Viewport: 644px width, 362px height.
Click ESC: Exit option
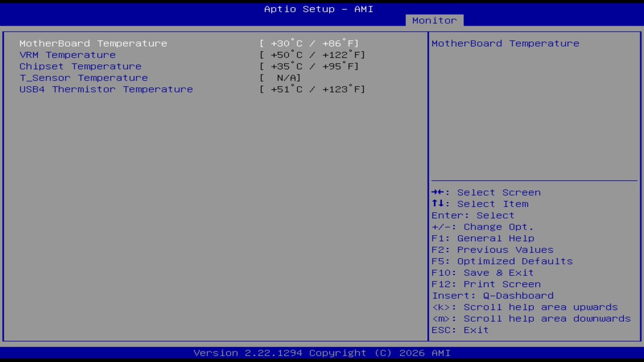[x=459, y=330]
